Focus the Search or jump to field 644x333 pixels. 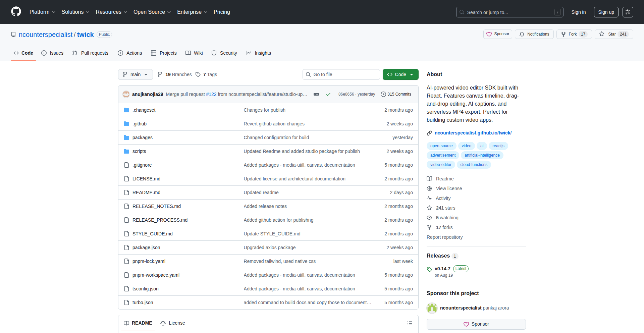510,12
